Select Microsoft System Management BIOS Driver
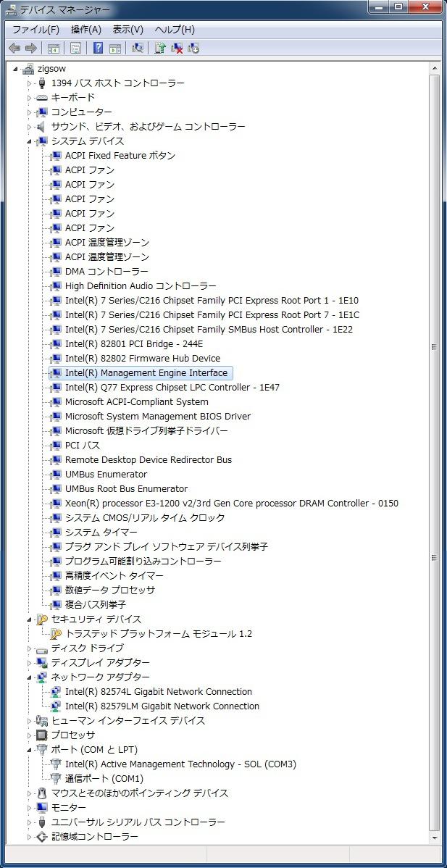The height and width of the screenshot is (868, 447). 158,417
